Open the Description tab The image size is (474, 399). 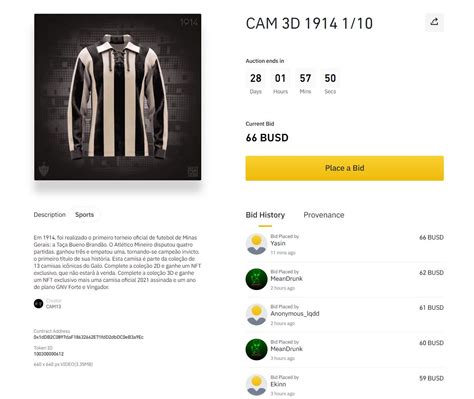point(50,215)
